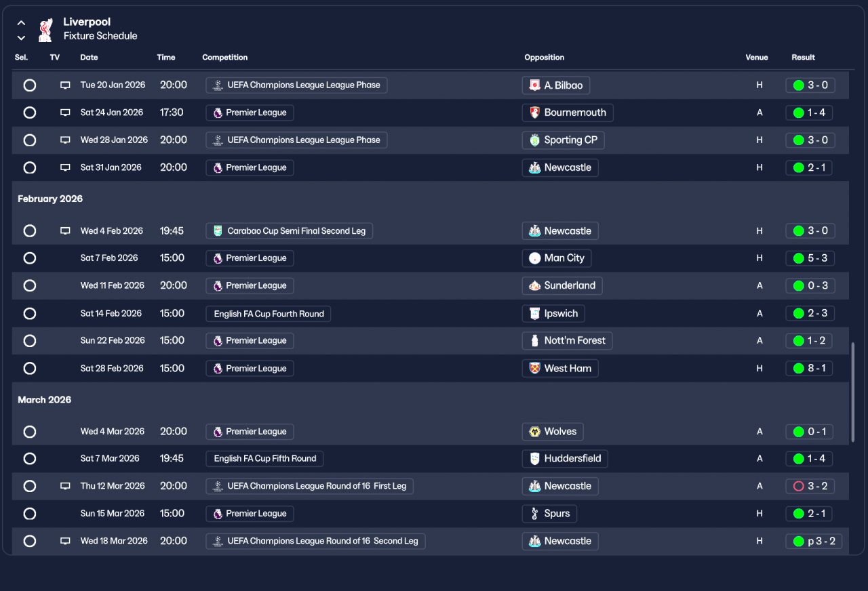This screenshot has width=868, height=591.
Task: Click the 17:30 kick-off time
Action: pyautogui.click(x=172, y=113)
